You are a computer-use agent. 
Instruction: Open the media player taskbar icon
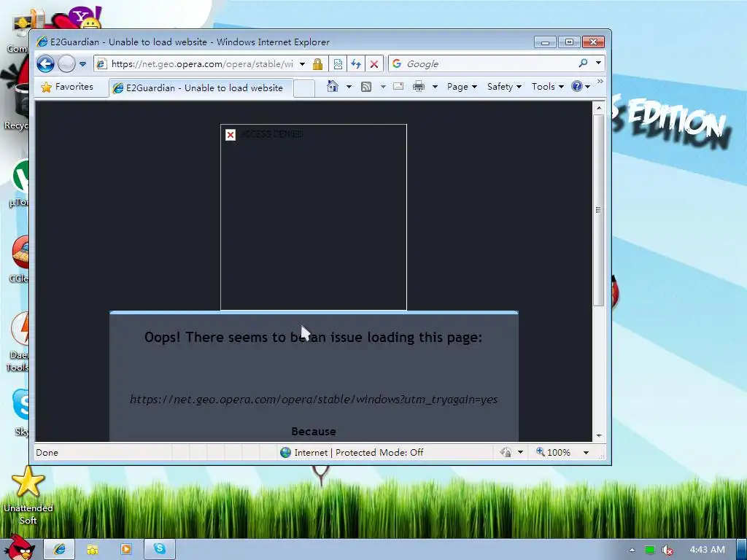[x=126, y=550]
